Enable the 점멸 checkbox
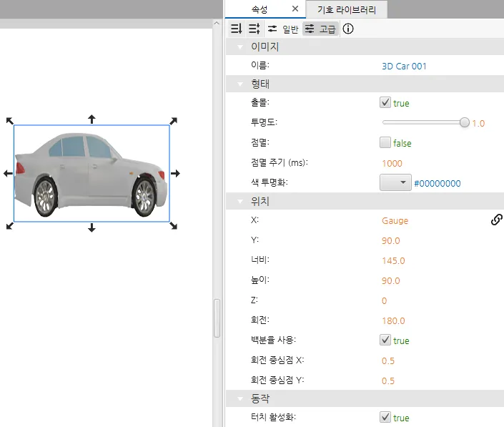This screenshot has width=504, height=427. (385, 143)
